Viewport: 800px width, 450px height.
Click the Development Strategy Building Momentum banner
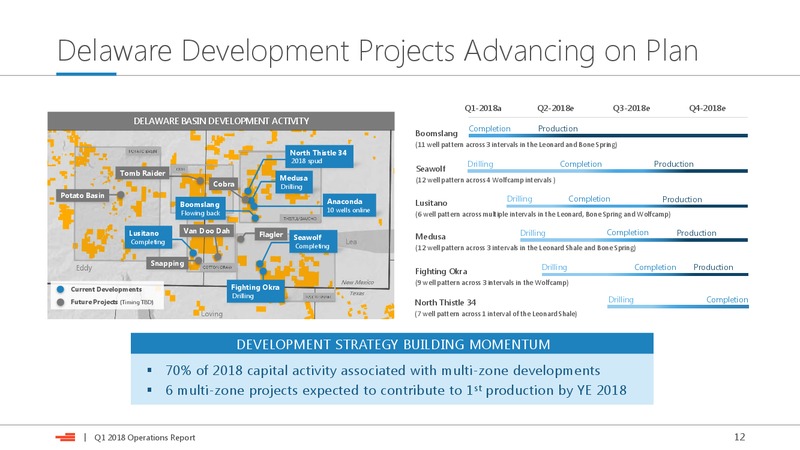point(392,344)
